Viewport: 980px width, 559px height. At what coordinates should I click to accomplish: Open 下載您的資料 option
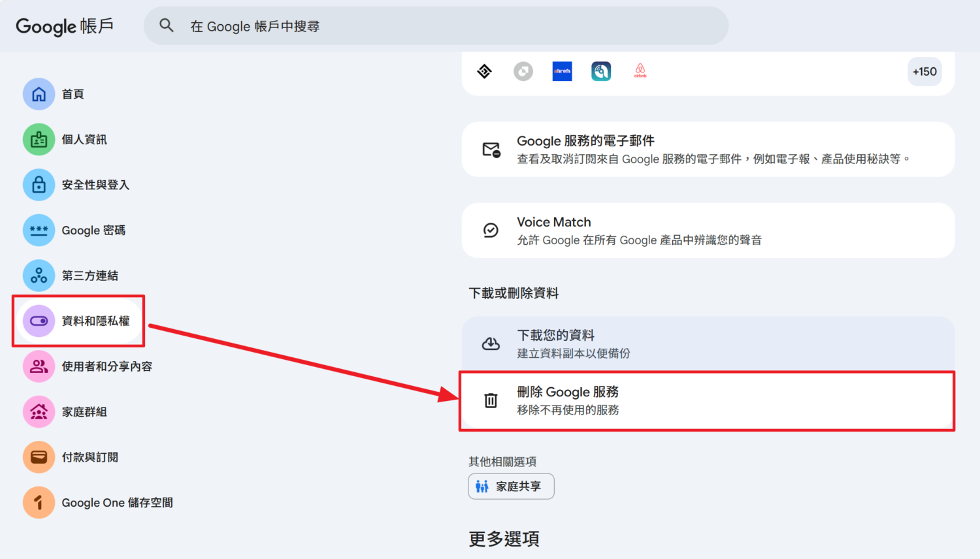pyautogui.click(x=708, y=343)
